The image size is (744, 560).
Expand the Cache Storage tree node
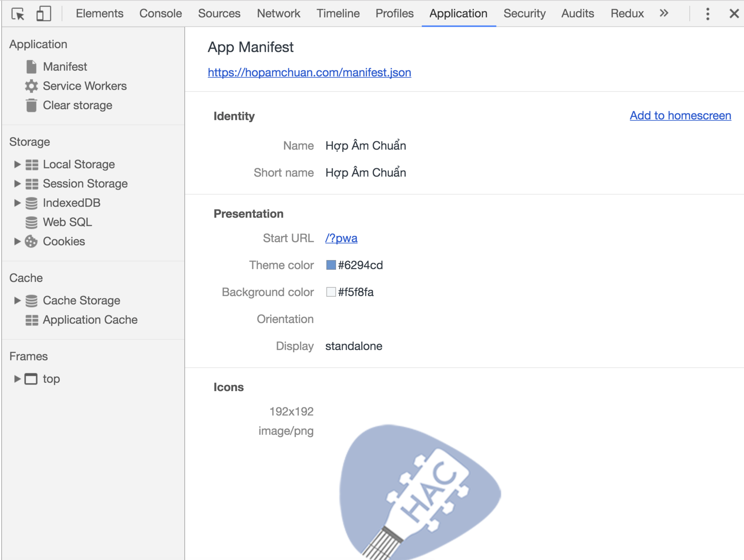coord(17,300)
